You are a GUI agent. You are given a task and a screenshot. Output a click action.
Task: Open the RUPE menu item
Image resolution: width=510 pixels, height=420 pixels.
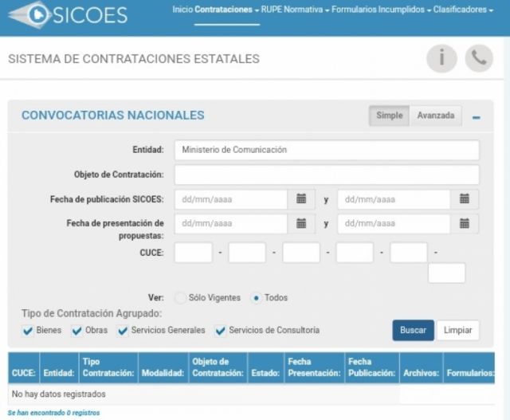pyautogui.click(x=272, y=10)
